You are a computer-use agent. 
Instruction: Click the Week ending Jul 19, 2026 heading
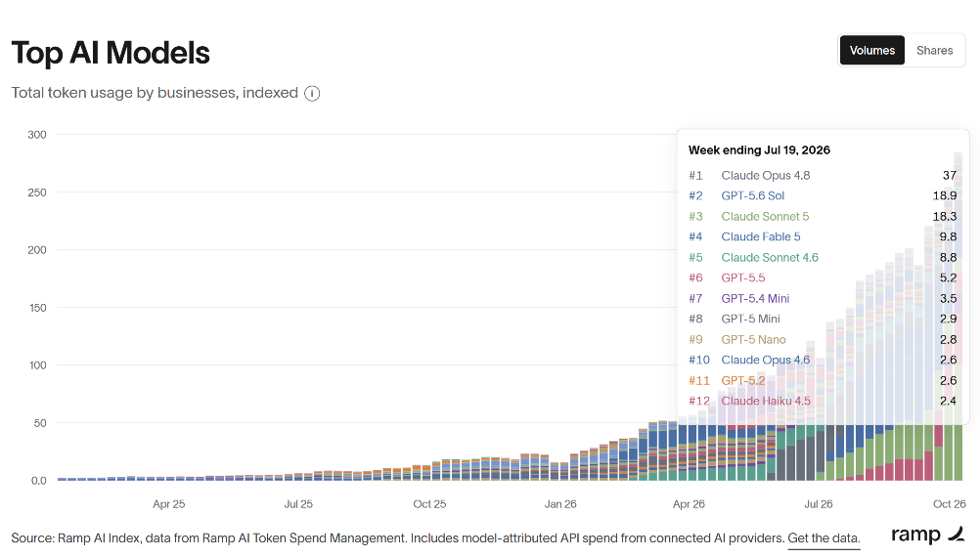759,150
